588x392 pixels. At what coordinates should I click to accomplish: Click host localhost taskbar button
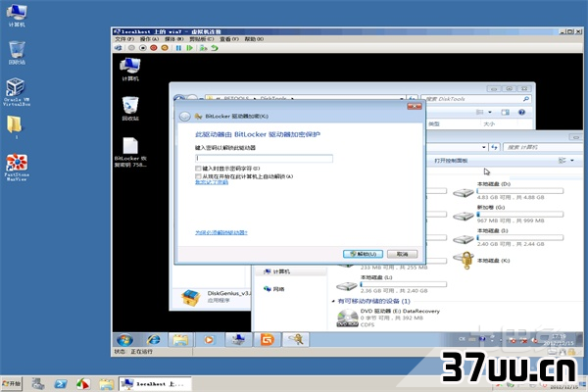coord(155,384)
